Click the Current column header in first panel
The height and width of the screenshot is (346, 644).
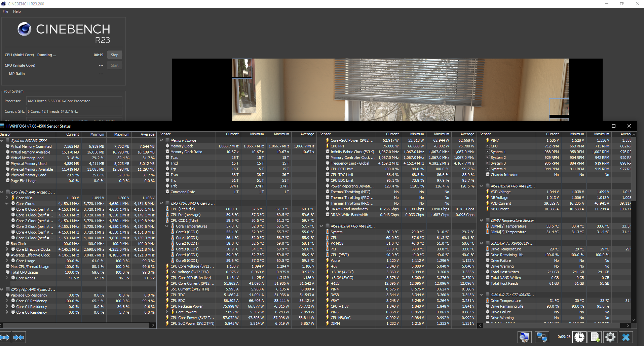(x=69, y=134)
